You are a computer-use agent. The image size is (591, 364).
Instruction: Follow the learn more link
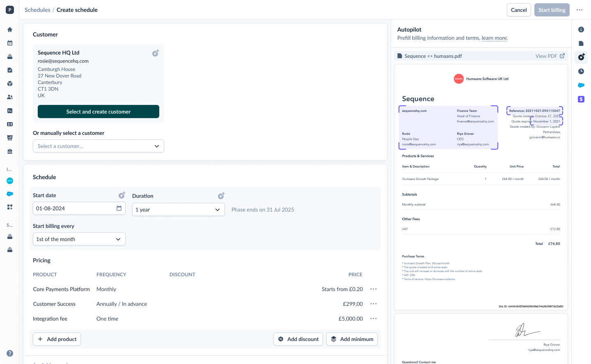coord(494,38)
